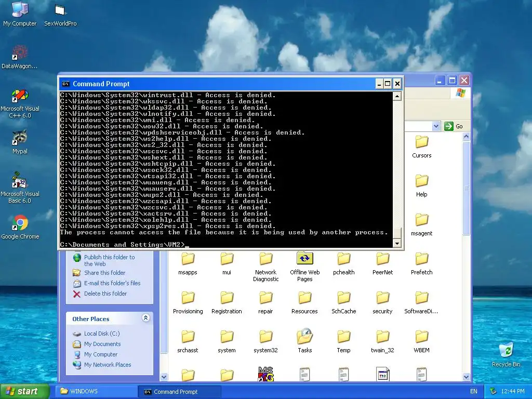
Task: Click the WINDOWS file list scrollbar thumb
Action: click(466, 188)
